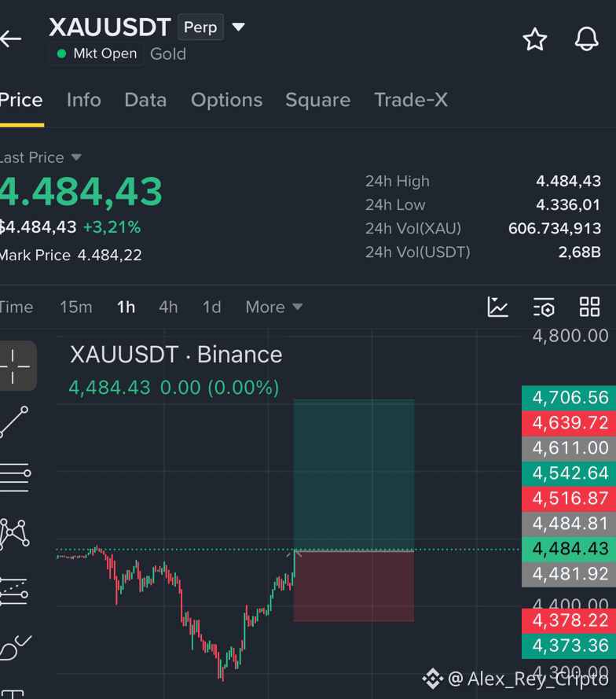This screenshot has height=699, width=616.
Task: Click the green profit zone on chart
Action: [x=354, y=475]
